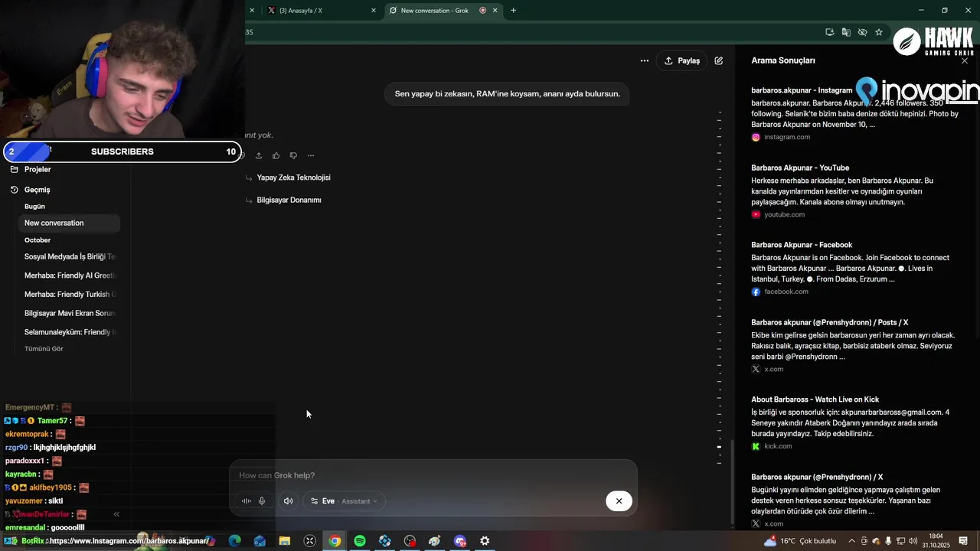Close the Grok browser tab
The width and height of the screenshot is (980, 551).
(495, 11)
